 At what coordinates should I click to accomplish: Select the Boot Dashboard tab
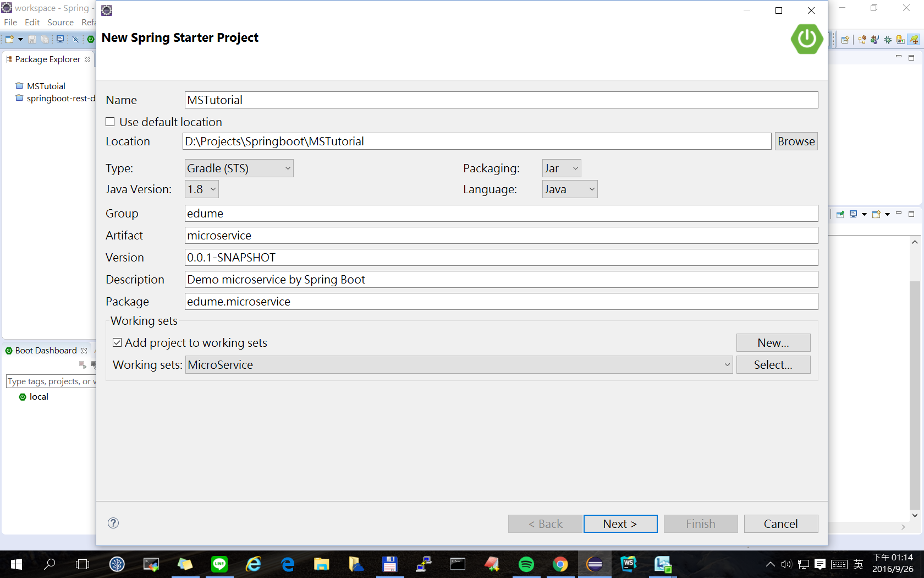pyautogui.click(x=46, y=351)
